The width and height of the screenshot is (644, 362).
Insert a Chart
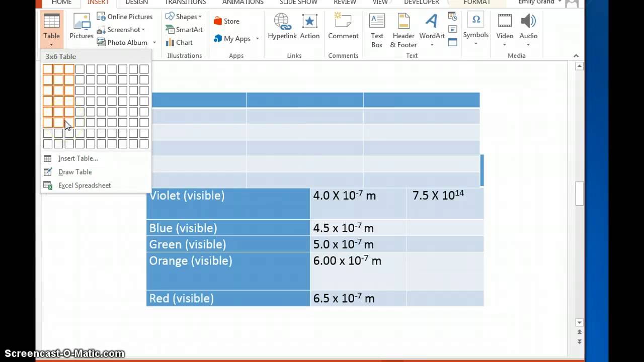[179, 43]
